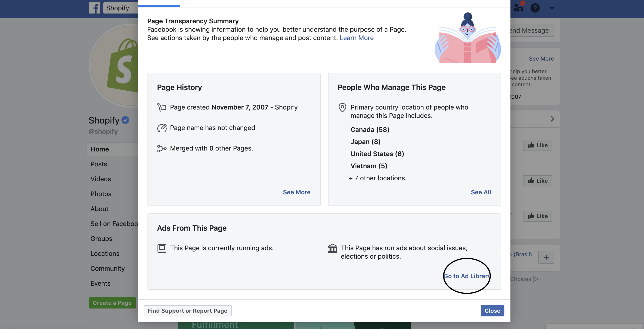Screen dimensions: 644x329
Task: Click the first Like button in right column
Action: 537,145
